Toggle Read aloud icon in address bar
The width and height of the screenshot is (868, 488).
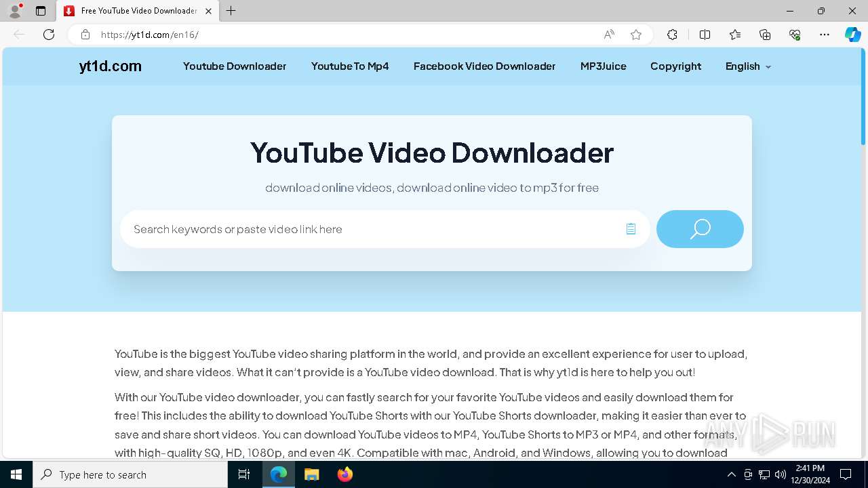(x=609, y=35)
